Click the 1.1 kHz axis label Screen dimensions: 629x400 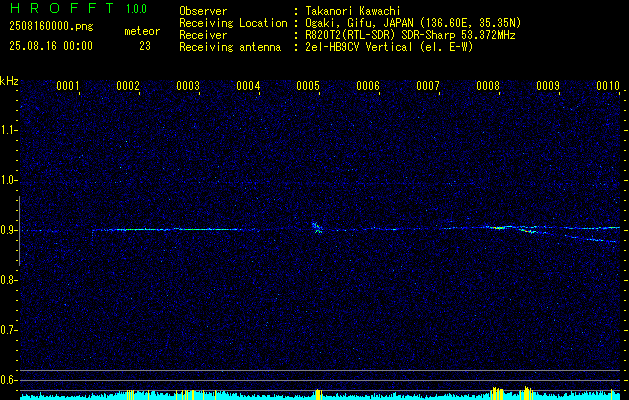(x=8, y=130)
